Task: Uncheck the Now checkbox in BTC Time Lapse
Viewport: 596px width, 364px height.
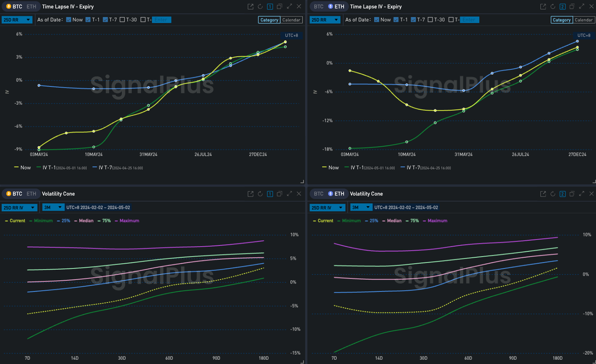Action: pos(69,20)
